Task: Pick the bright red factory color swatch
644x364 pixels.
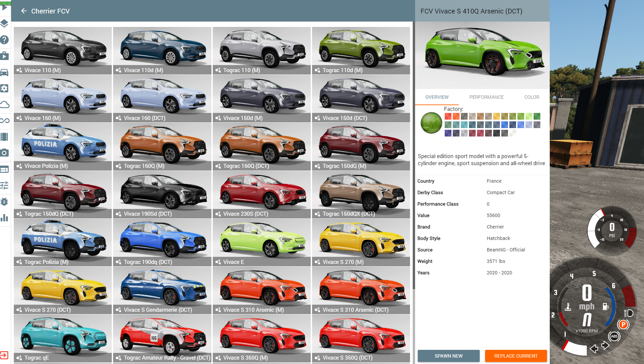Action: click(448, 116)
